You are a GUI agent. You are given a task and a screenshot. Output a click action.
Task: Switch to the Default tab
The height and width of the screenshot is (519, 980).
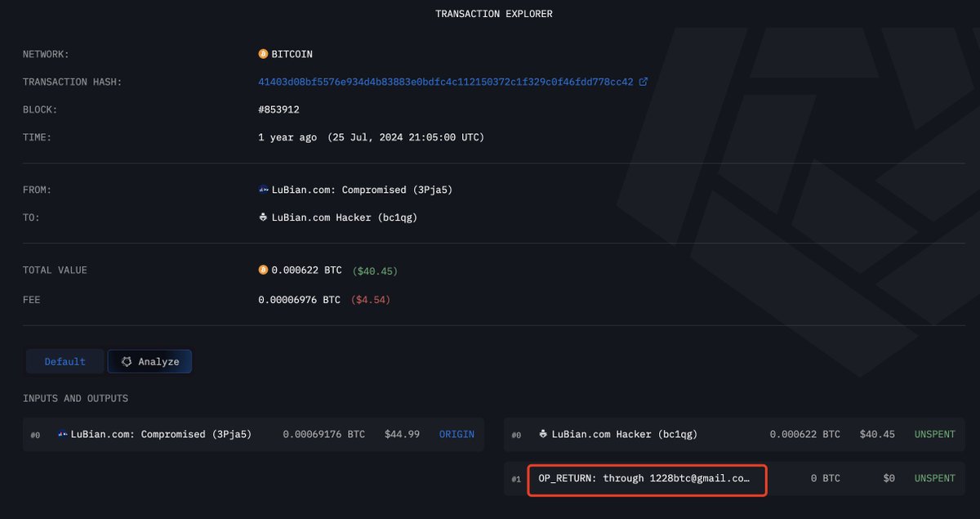(65, 361)
